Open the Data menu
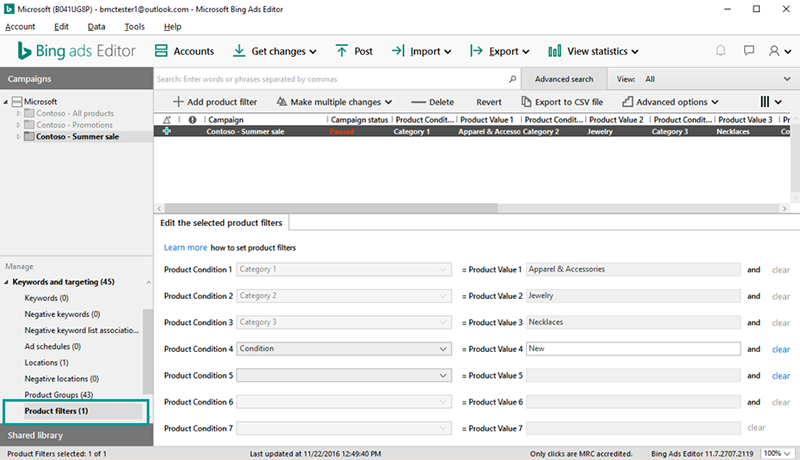 [96, 27]
